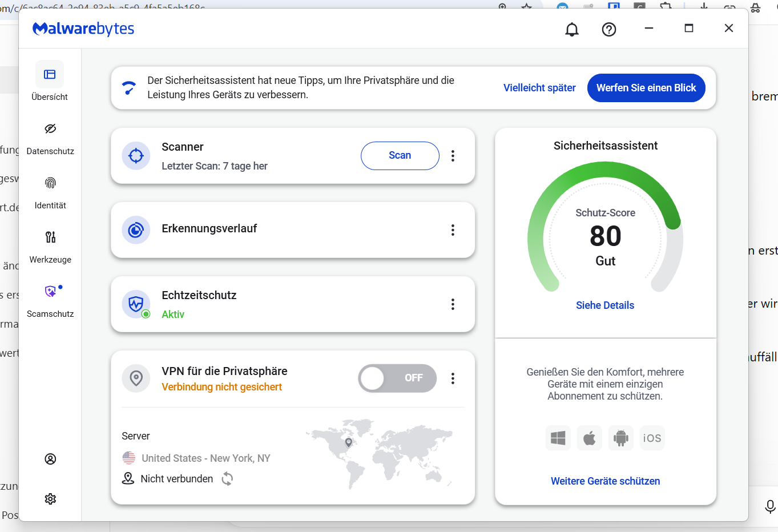Open the account profile icon in sidebar

pyautogui.click(x=50, y=459)
